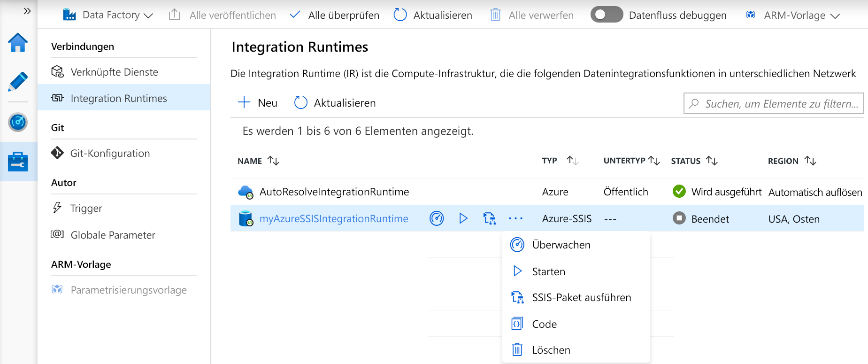Open the Home icon in the sidebar
The image size is (868, 364).
[18, 43]
